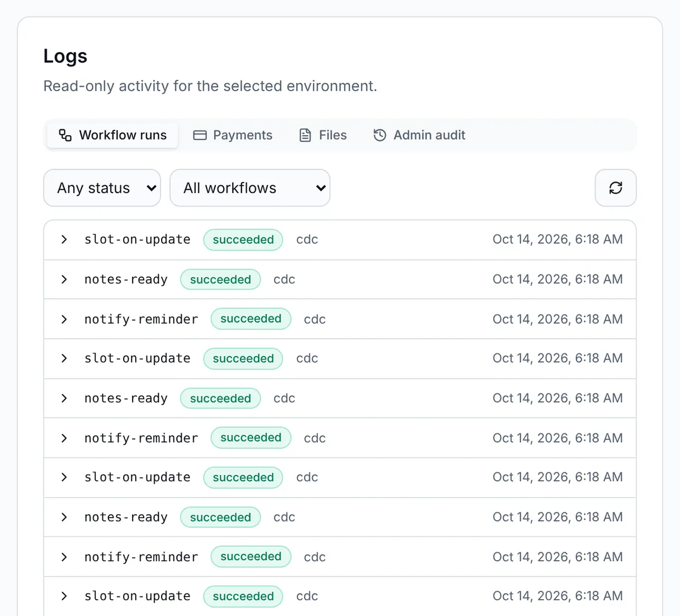Screen dimensions: 680x616
Task: Click succeeded badge on bottom-most slot-on-update row
Action: 243,596
